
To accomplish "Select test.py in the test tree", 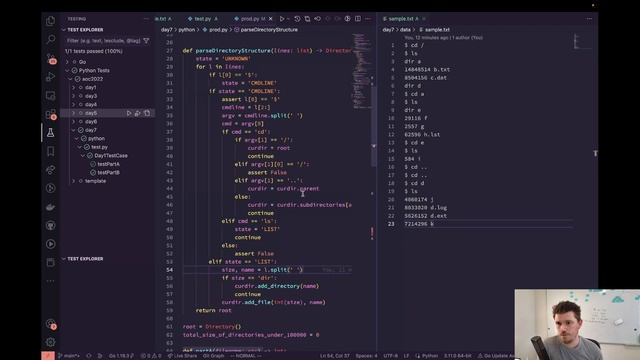I will [x=99, y=147].
